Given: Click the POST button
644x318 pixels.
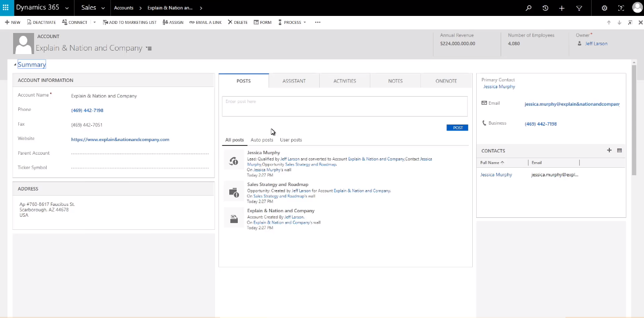Looking at the screenshot, I should tap(457, 128).
